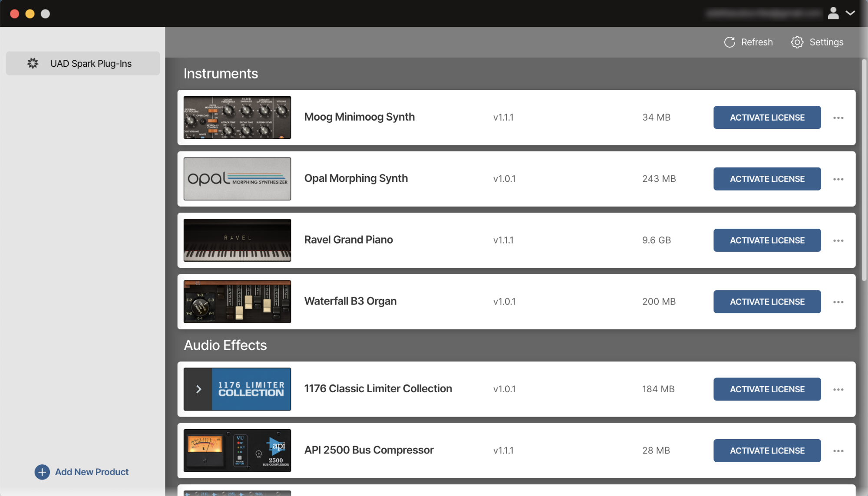Click the 1176 Classic Limiter Collection name
The width and height of the screenshot is (868, 496).
click(378, 389)
